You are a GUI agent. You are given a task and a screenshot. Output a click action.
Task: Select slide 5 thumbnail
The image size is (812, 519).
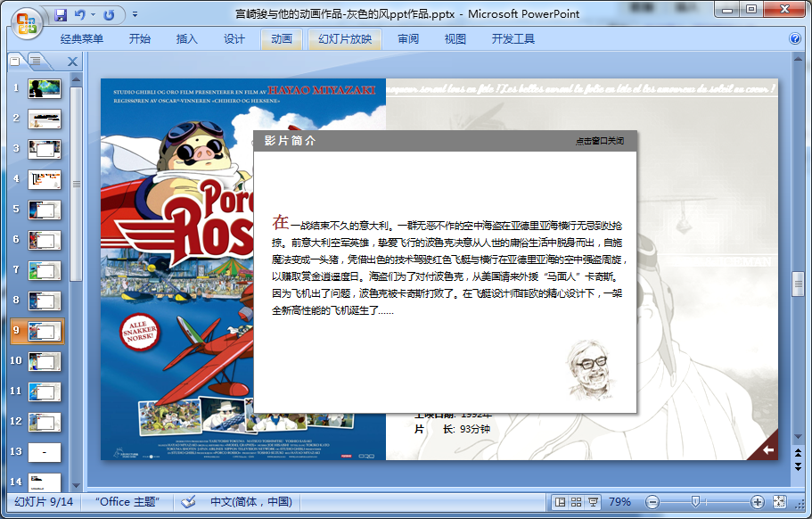pyautogui.click(x=44, y=210)
